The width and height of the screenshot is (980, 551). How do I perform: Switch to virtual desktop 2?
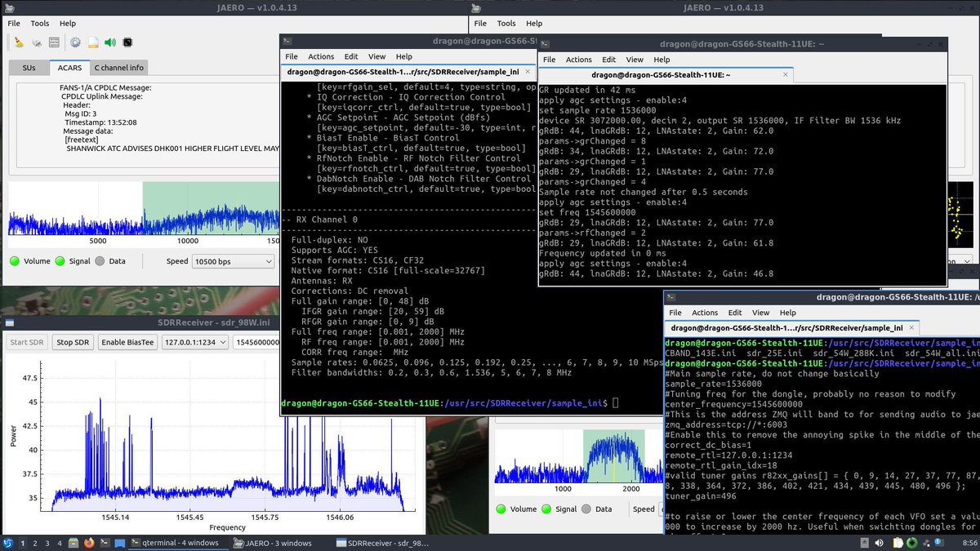[35, 543]
